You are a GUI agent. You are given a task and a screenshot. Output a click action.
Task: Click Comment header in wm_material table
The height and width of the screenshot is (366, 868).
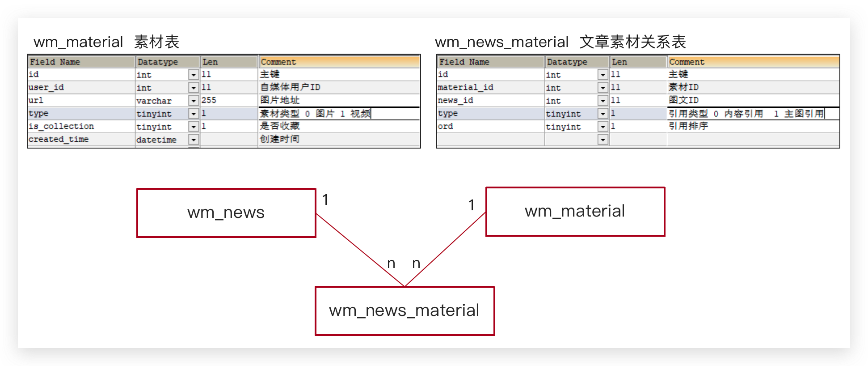click(339, 62)
